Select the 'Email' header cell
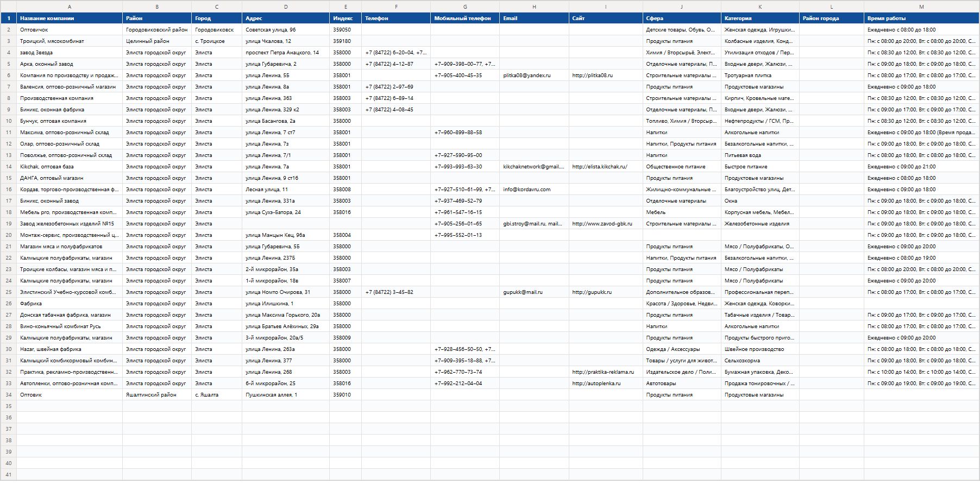This screenshot has width=980, height=490. click(534, 18)
